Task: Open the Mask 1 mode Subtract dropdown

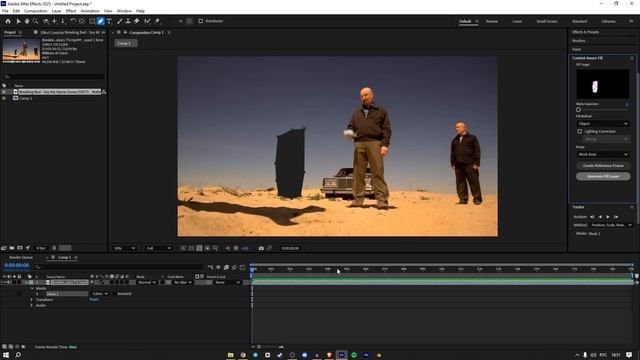Action: click(100, 294)
